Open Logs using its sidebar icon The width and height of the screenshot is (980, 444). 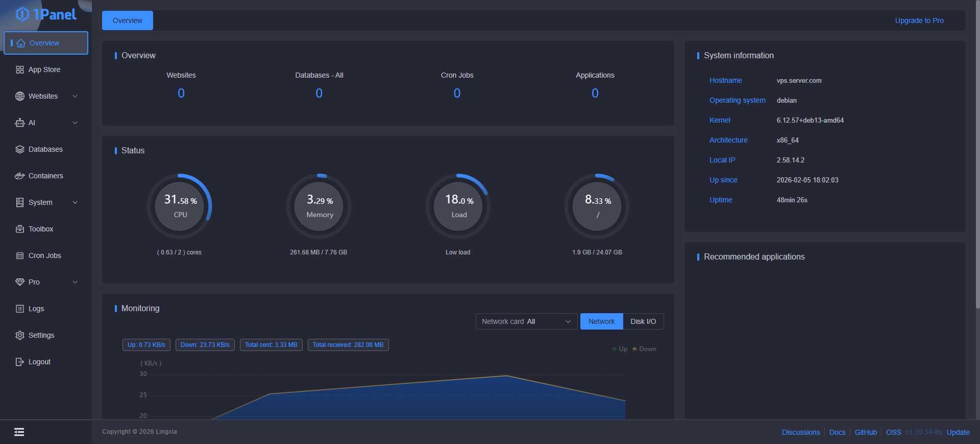pos(20,309)
